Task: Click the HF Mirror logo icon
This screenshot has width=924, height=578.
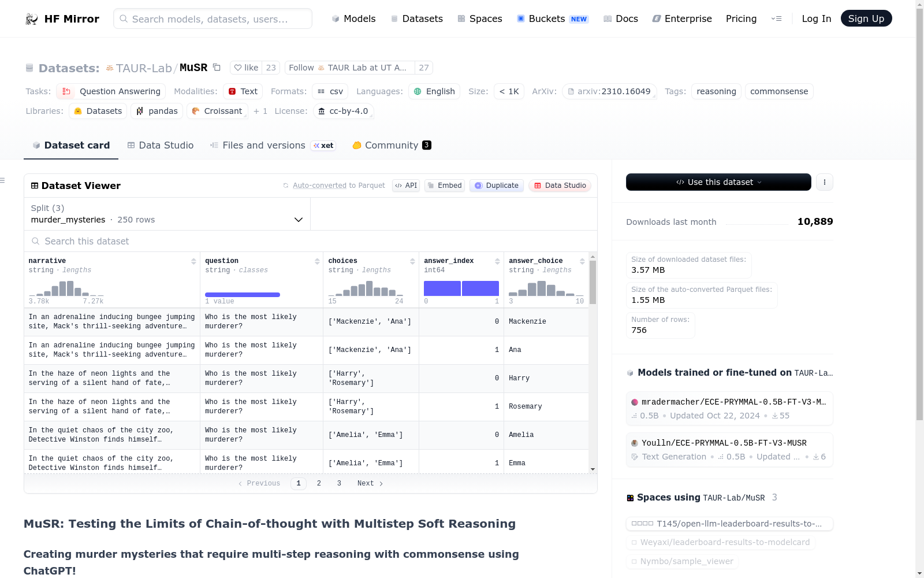Action: pyautogui.click(x=32, y=19)
